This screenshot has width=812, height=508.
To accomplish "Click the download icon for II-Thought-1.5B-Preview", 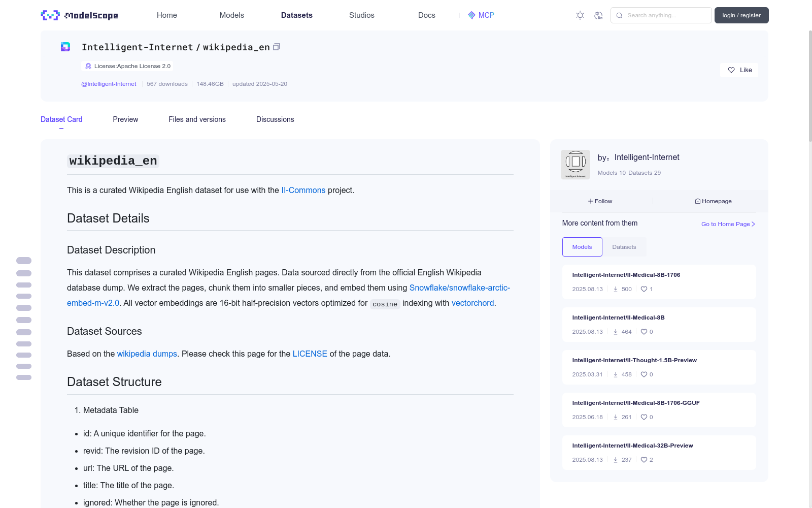I will [616, 374].
